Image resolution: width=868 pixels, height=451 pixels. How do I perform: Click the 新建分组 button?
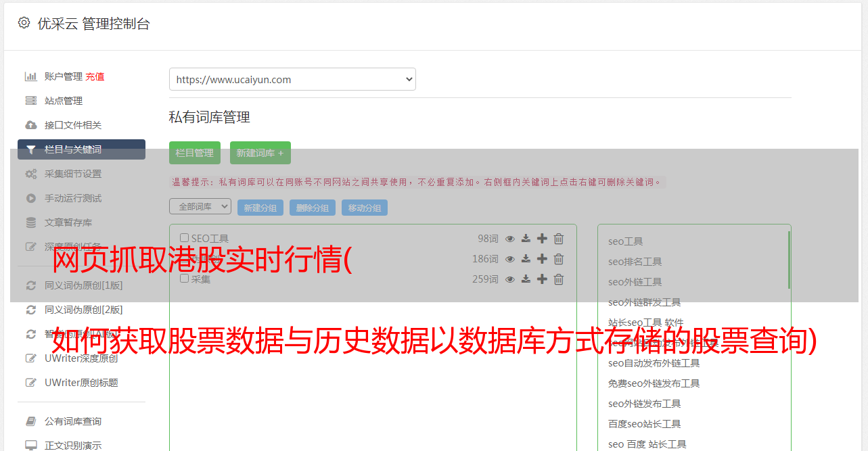[x=260, y=208]
